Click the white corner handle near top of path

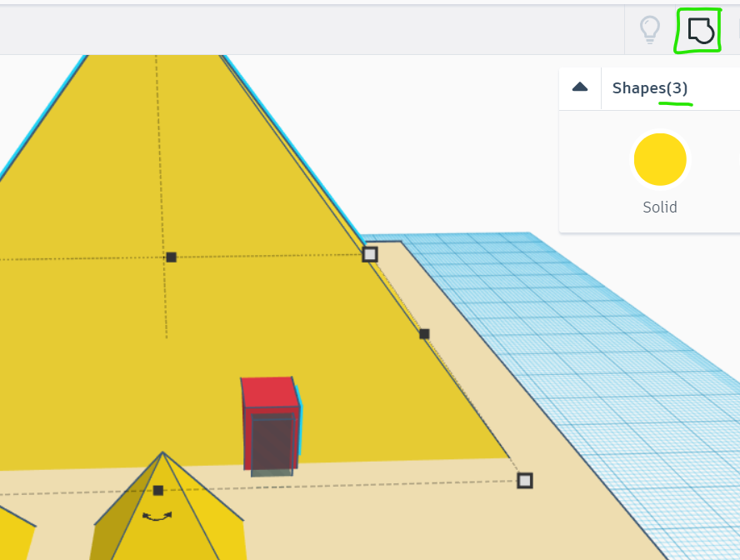tap(370, 255)
